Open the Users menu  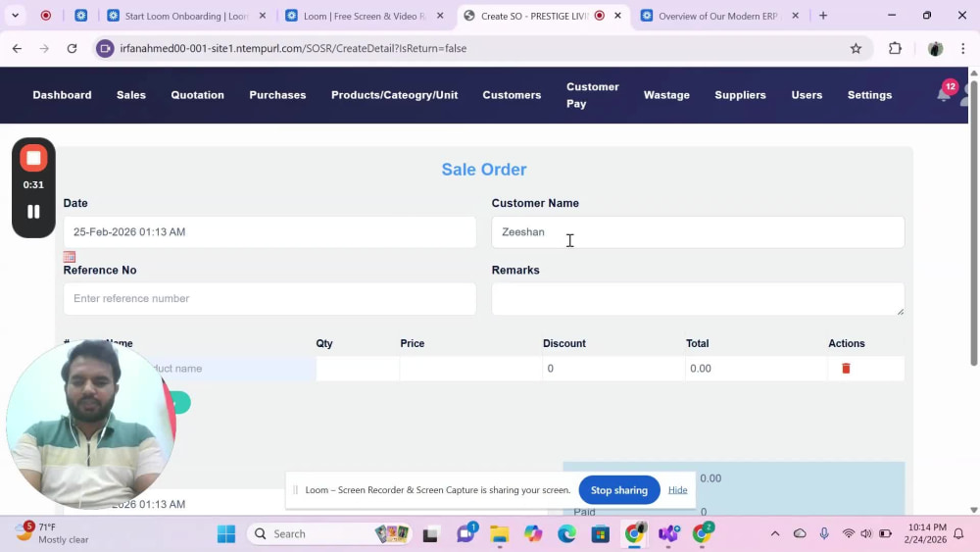(807, 95)
